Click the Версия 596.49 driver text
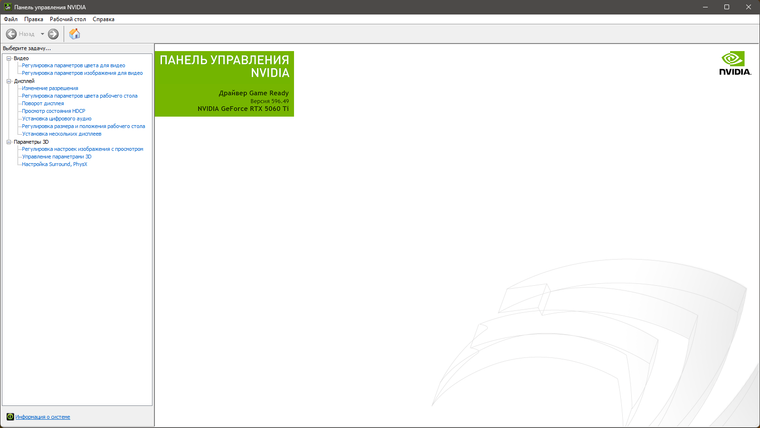 pos(269,101)
